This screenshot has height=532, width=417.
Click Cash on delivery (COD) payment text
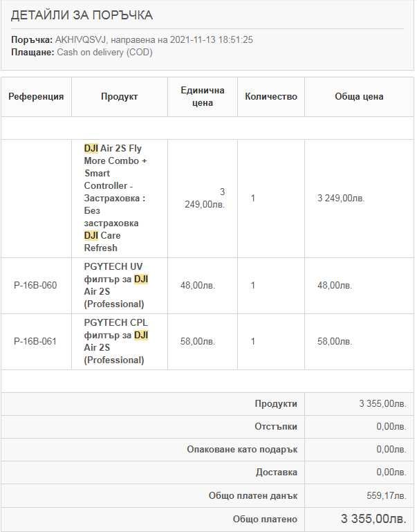click(x=104, y=53)
